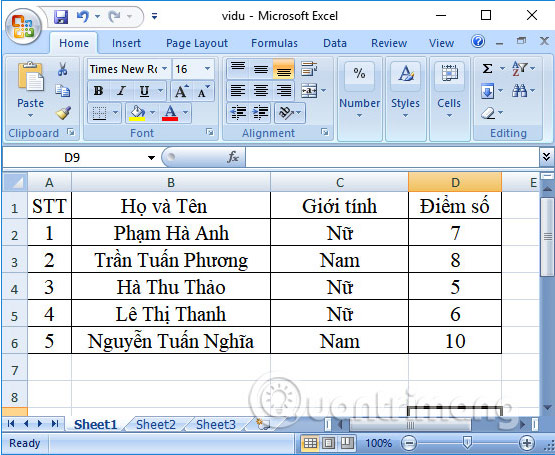Copy selection to clipboard
555x455 pixels.
[63, 91]
